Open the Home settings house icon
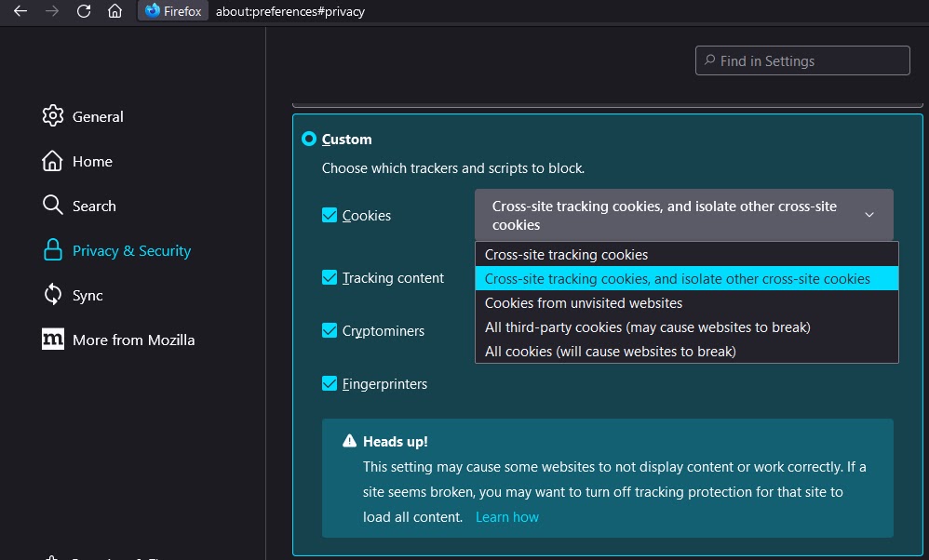 click(x=53, y=161)
